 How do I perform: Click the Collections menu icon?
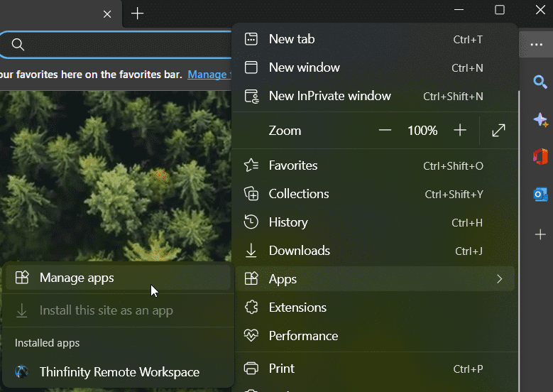251,194
